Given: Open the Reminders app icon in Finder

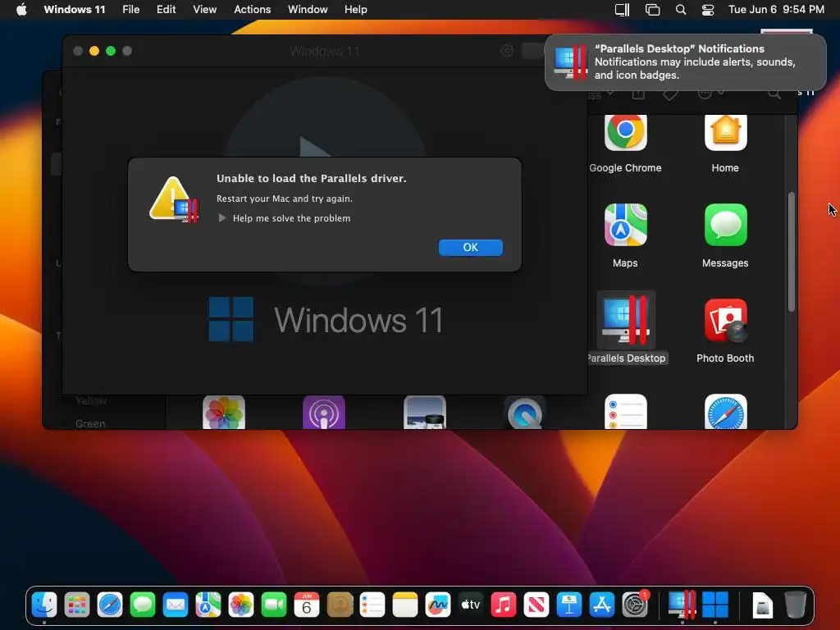Looking at the screenshot, I should pyautogui.click(x=625, y=412).
